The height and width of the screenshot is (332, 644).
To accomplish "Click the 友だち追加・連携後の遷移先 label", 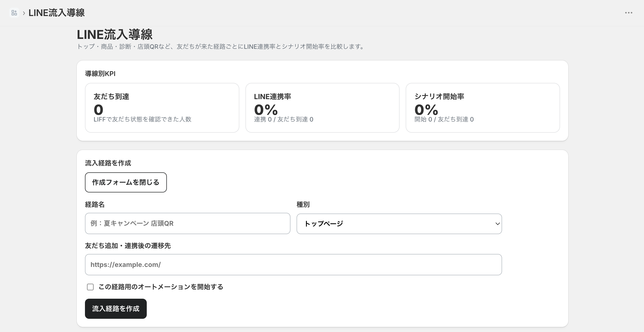I will [128, 246].
